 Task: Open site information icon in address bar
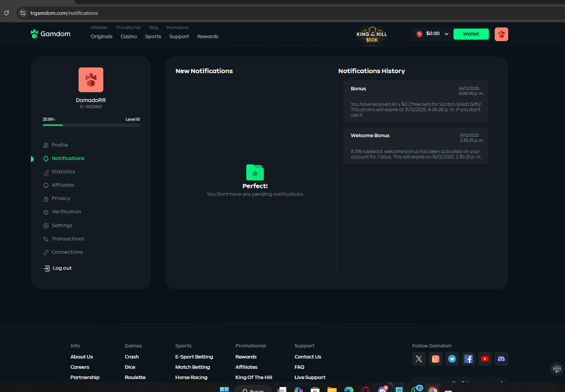[x=23, y=13]
